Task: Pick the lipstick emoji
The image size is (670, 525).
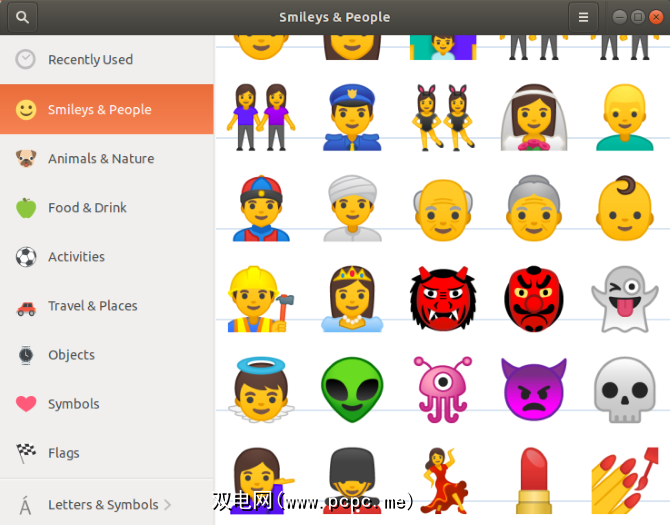Action: tap(534, 481)
